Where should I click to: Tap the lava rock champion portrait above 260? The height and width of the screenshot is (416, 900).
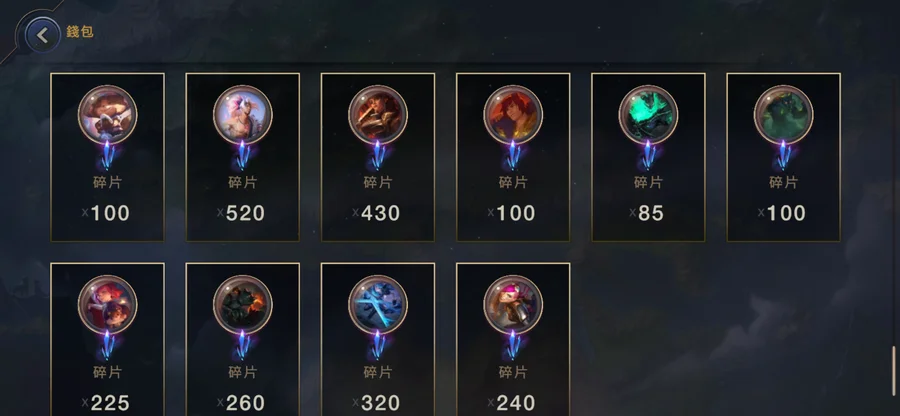(x=243, y=305)
